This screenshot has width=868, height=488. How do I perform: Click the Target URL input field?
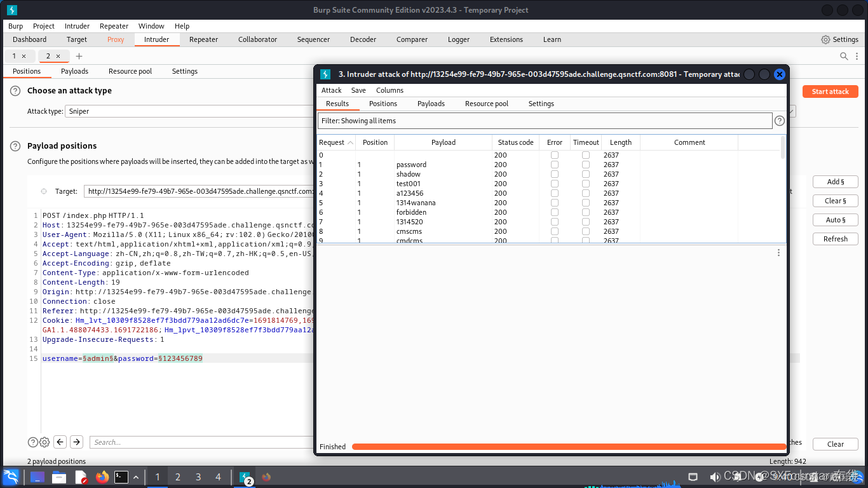[199, 191]
